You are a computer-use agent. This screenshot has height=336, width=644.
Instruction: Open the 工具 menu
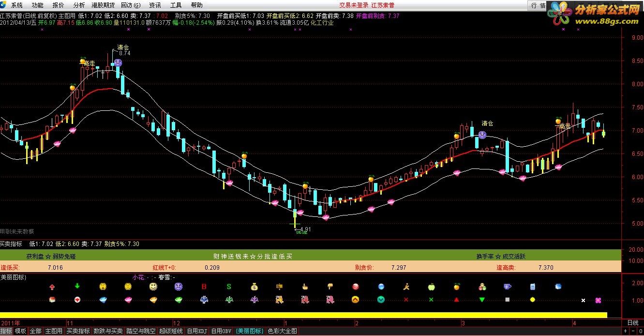tap(176, 5)
